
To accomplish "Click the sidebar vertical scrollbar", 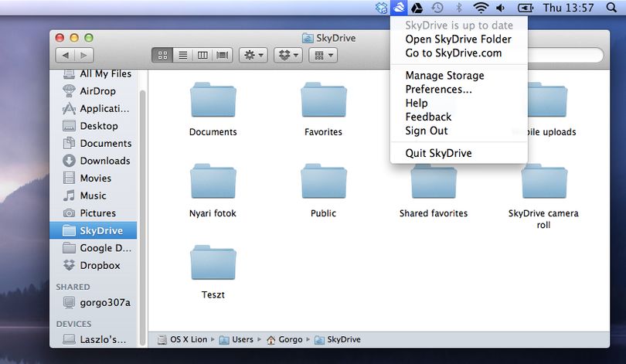I will click(142, 217).
